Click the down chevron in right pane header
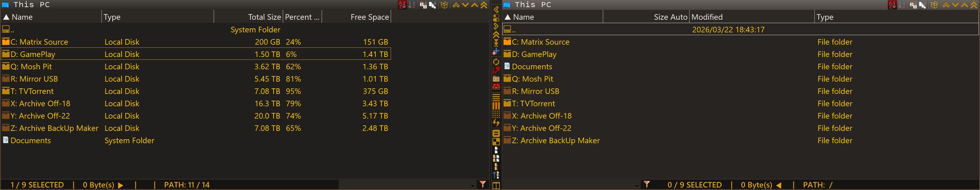The height and width of the screenshot is (190, 980). (x=955, y=5)
